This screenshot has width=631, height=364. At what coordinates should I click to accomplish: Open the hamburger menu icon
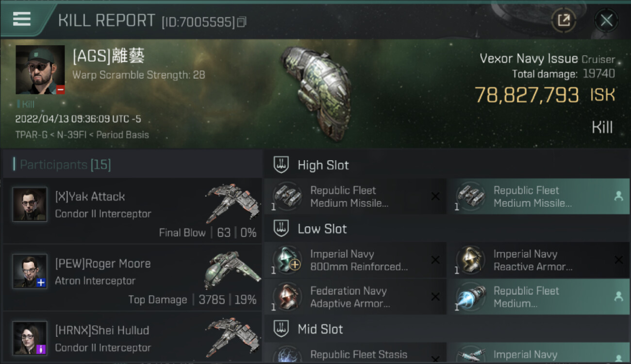21,19
